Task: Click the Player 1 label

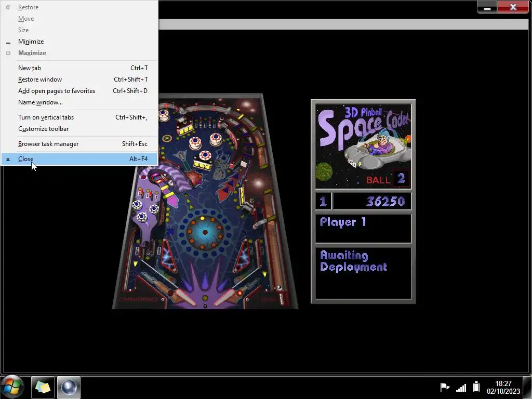Action: 343,222
